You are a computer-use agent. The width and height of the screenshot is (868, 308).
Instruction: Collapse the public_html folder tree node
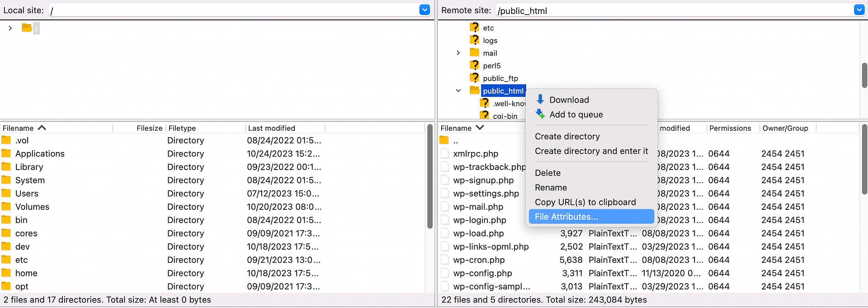point(458,91)
